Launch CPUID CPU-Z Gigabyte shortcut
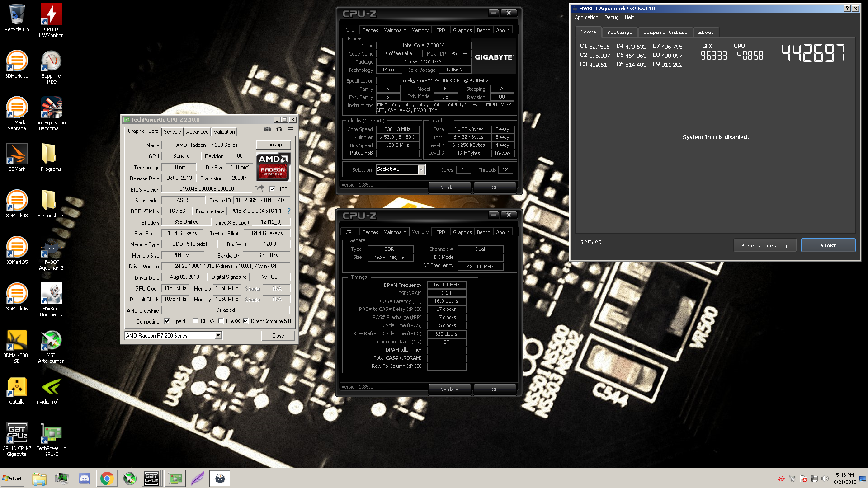Image resolution: width=868 pixels, height=488 pixels. [x=17, y=439]
